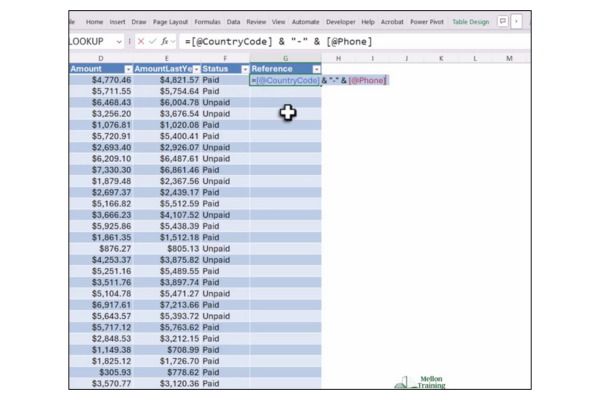Expand the Name Box dropdown arrow
Screen dimensions: 600x400
point(119,42)
